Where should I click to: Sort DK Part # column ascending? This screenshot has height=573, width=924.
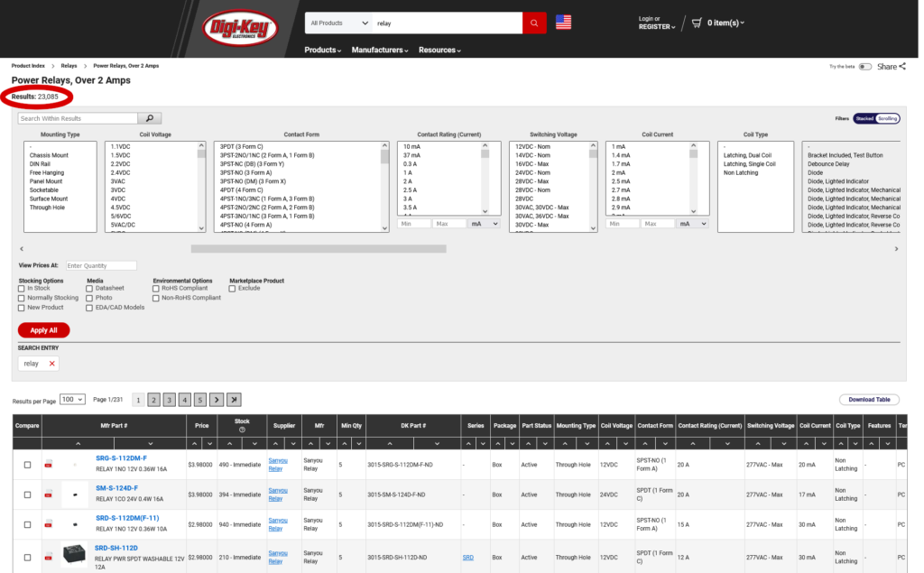click(390, 443)
